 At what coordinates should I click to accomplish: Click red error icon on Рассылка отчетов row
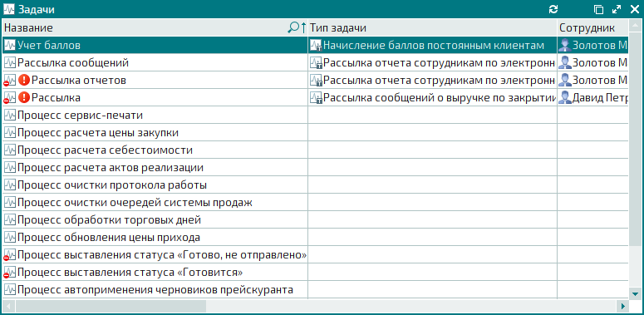(25, 80)
